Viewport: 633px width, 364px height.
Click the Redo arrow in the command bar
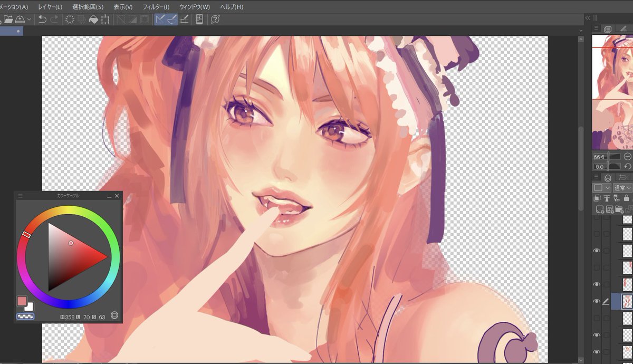click(x=54, y=20)
